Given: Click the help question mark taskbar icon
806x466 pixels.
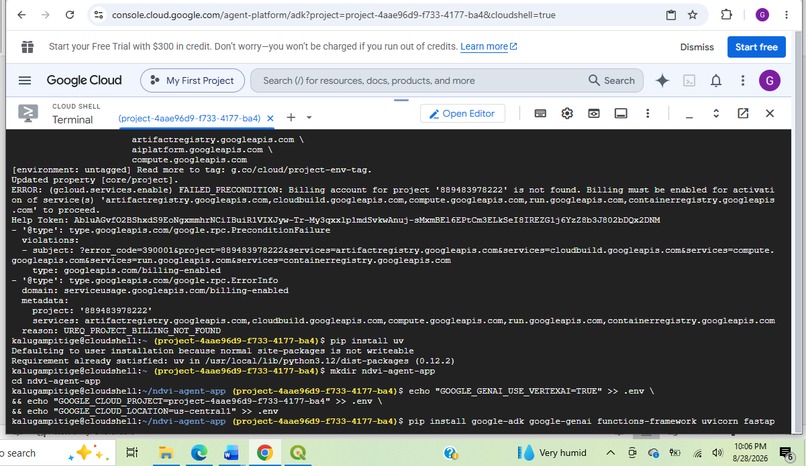Looking at the screenshot, I should [451, 453].
